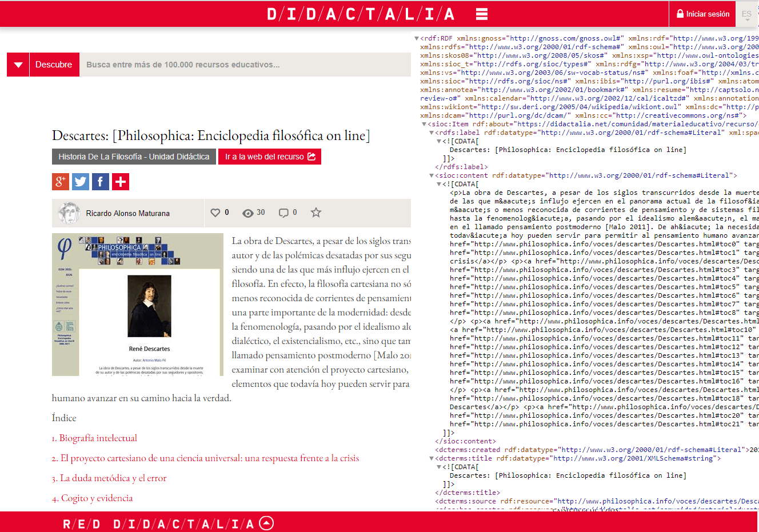Select closing </rdfs:label> tag

(x=461, y=167)
